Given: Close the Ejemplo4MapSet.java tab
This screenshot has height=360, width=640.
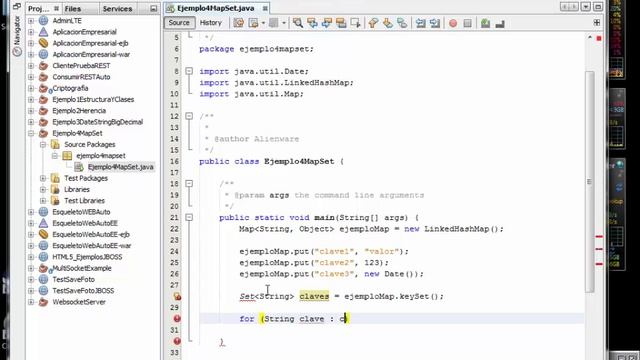Looking at the screenshot, I should click(x=265, y=8).
